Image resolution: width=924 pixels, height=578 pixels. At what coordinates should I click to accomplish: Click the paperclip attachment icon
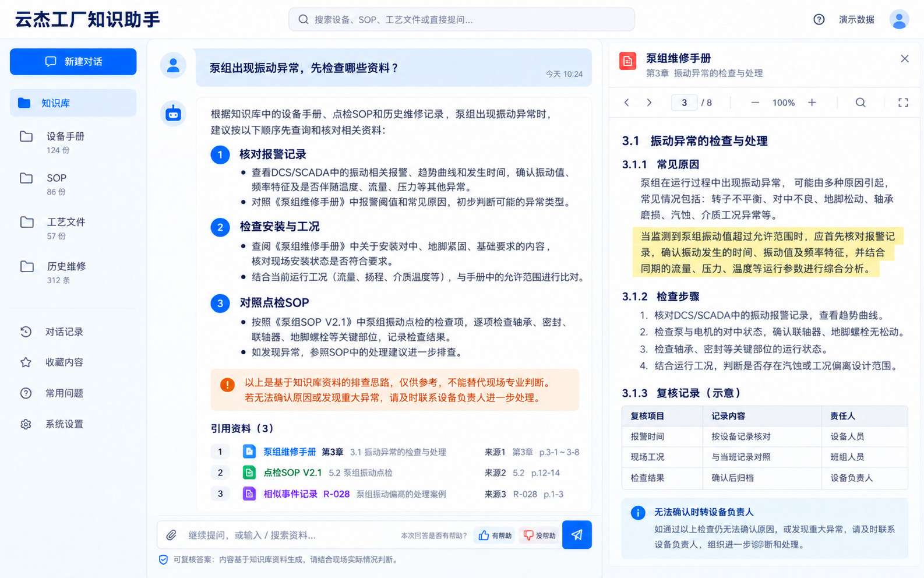[171, 535]
